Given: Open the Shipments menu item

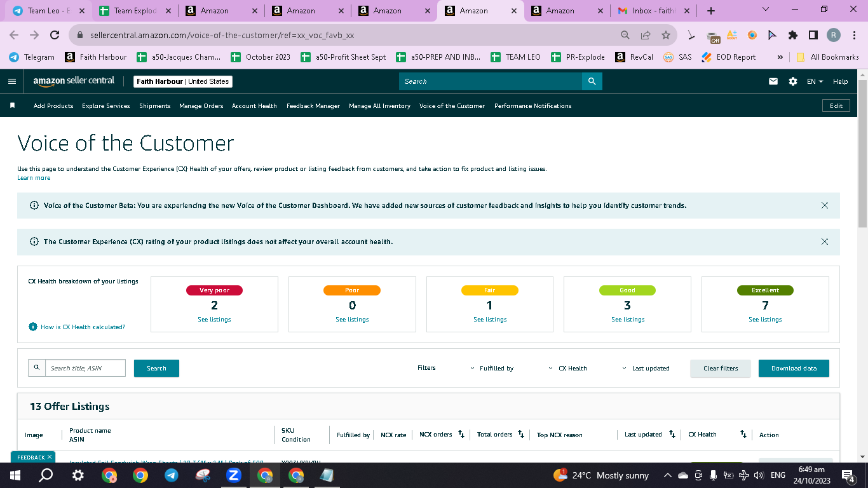Looking at the screenshot, I should click(x=155, y=106).
